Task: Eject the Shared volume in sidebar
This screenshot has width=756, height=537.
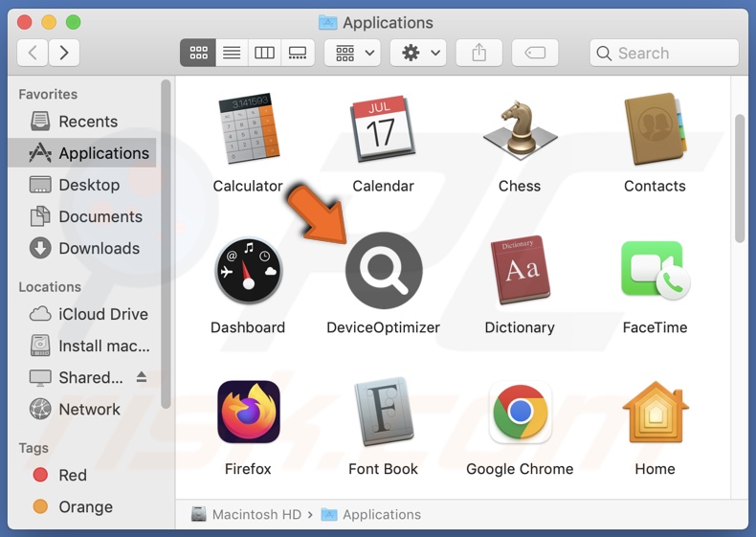Action: coord(142,377)
